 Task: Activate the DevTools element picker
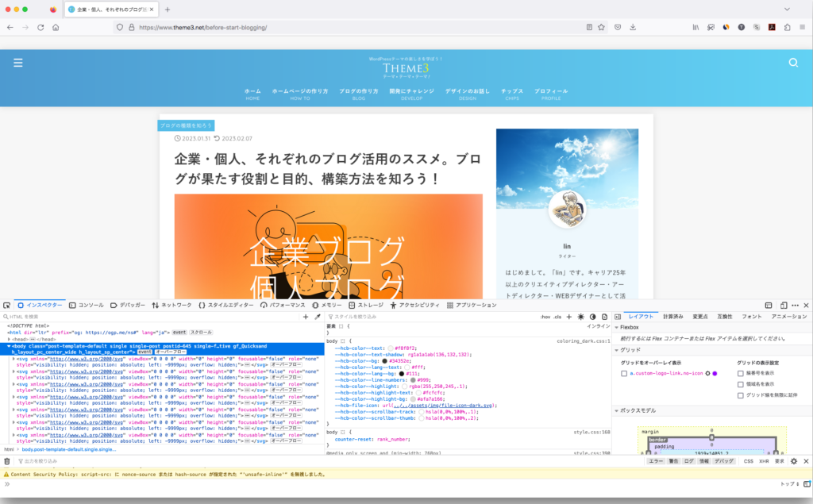click(6, 306)
